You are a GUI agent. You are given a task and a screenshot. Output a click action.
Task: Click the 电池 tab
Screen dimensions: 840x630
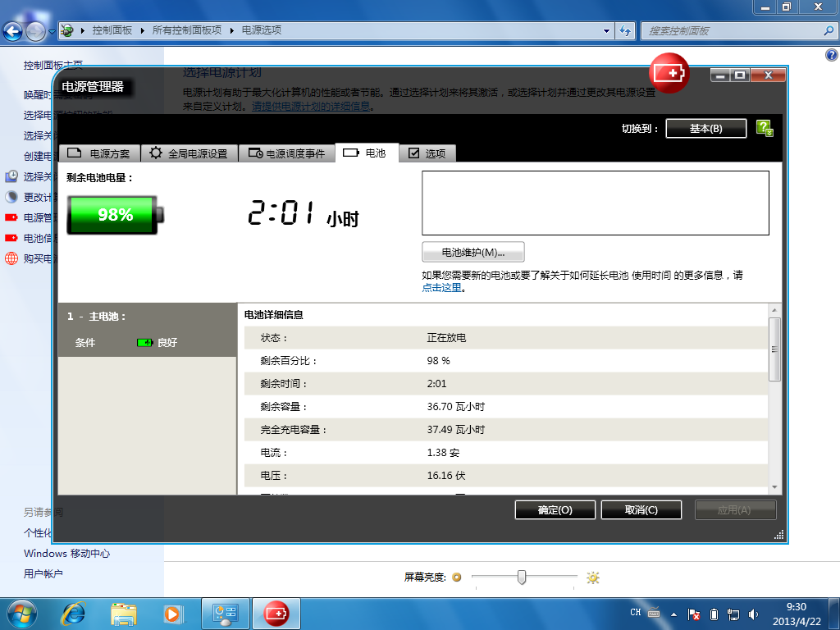pos(367,153)
